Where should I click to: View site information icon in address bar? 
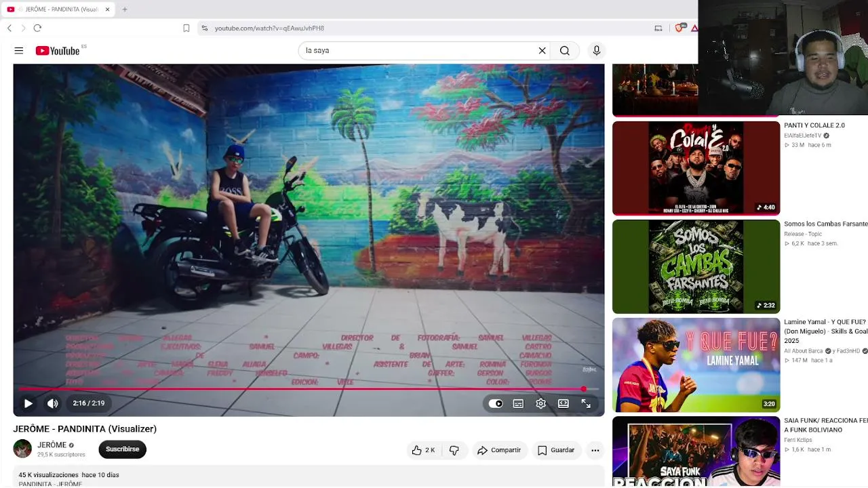(204, 28)
